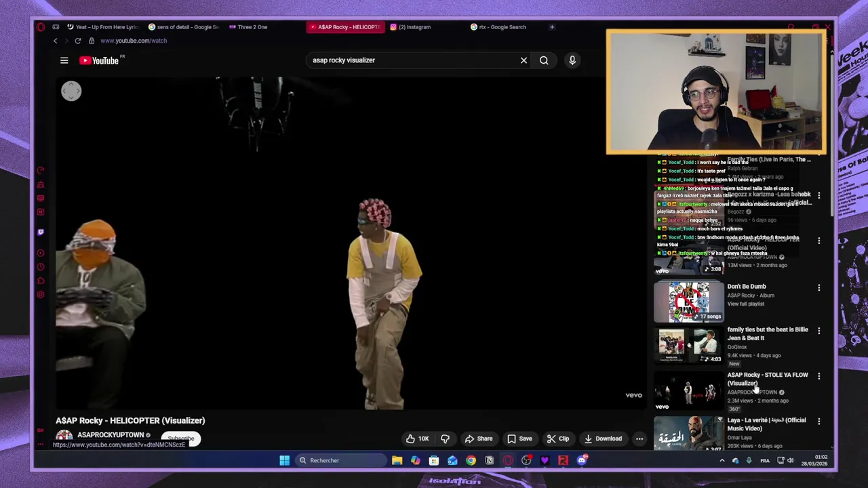
Task: Dislike the video with thumbs down
Action: (x=445, y=439)
